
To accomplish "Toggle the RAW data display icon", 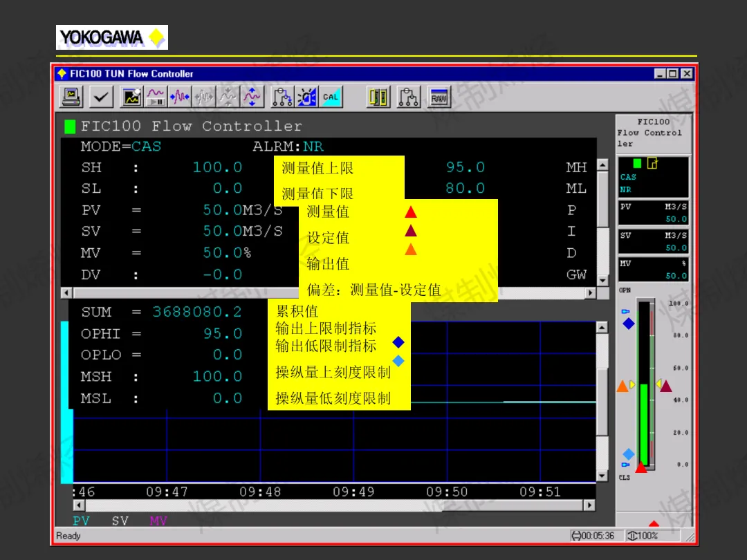I will click(439, 97).
